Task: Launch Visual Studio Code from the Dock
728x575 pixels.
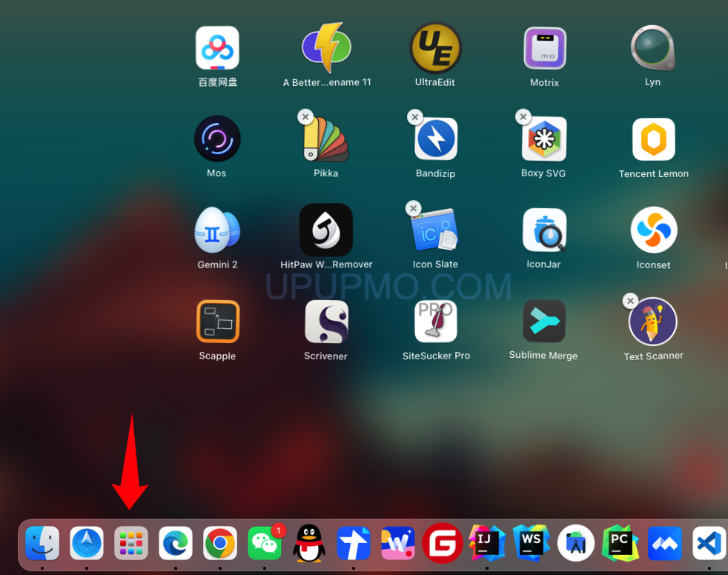Action: pos(709,543)
